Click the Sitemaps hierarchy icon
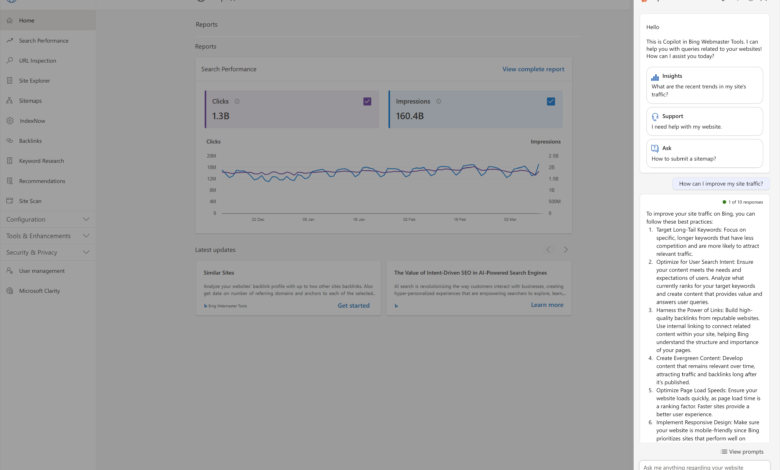Viewport: 780px width, 470px height. click(x=9, y=100)
